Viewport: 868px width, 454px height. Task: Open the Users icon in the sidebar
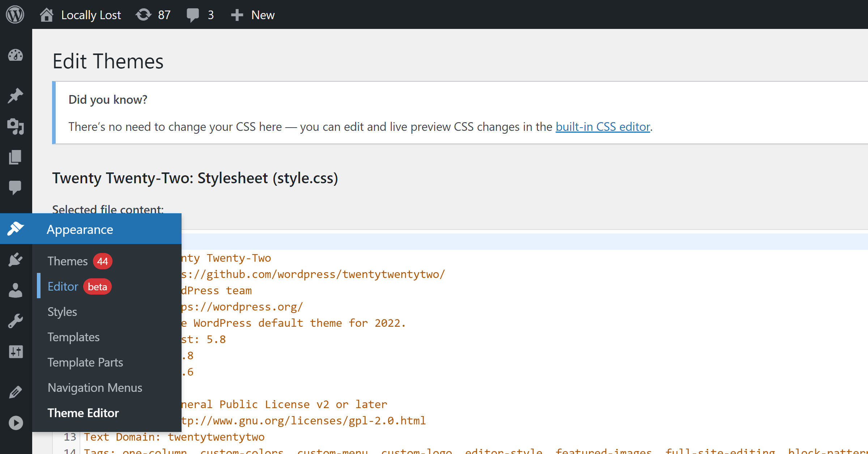point(15,290)
